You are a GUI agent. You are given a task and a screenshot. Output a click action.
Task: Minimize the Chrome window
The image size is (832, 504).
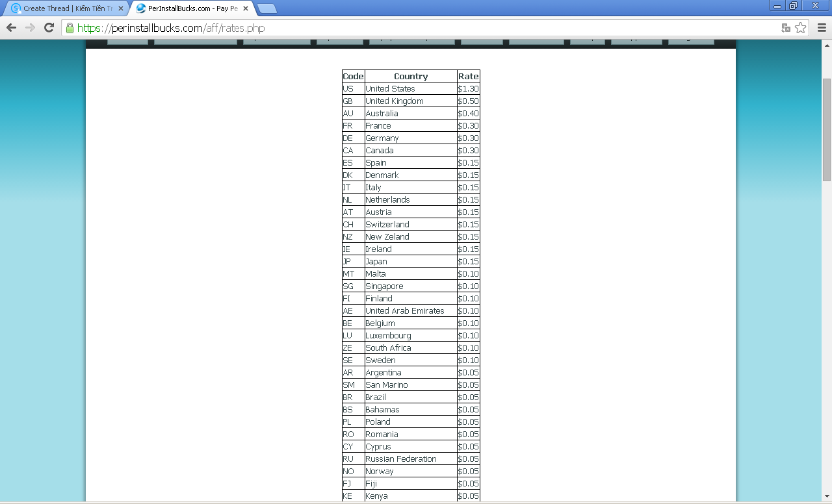(777, 6)
